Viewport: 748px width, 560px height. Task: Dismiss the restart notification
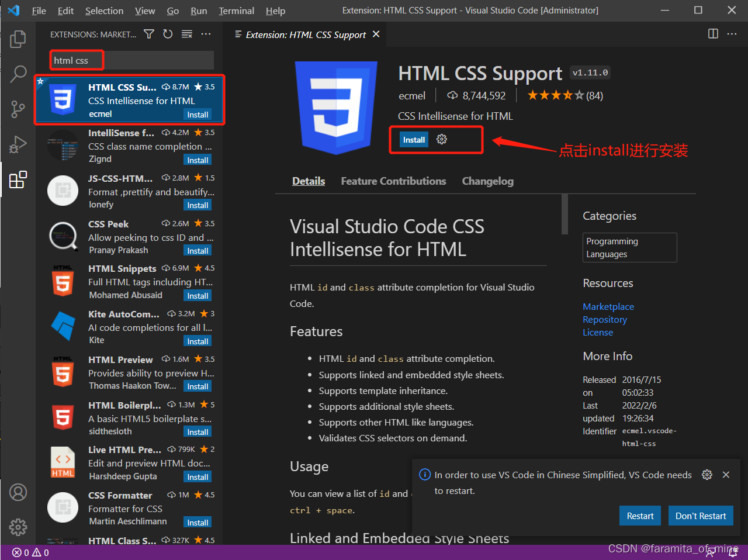726,475
